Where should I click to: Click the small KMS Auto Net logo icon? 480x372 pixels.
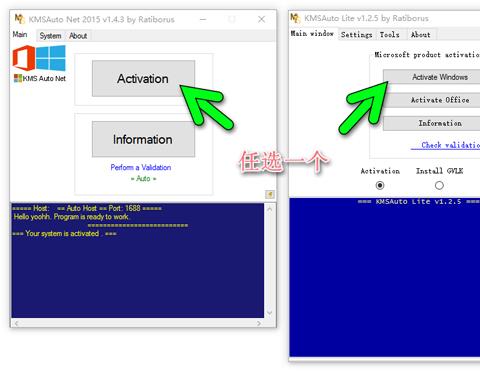[x=18, y=78]
